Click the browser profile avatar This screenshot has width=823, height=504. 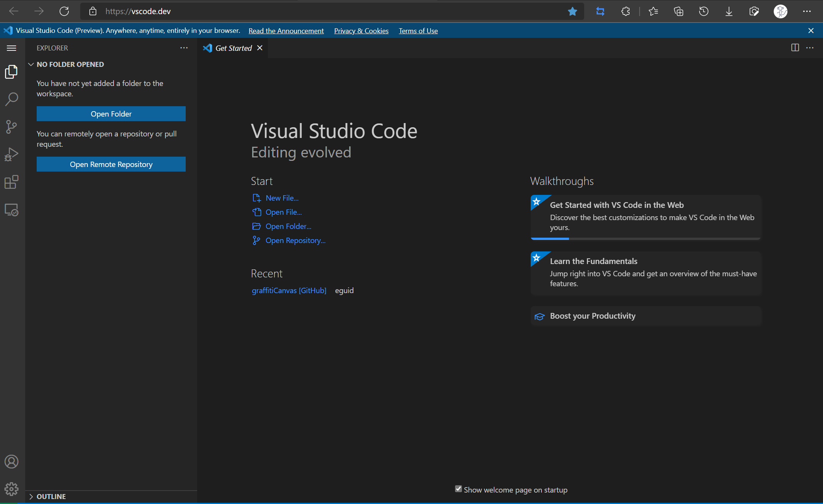(x=781, y=11)
